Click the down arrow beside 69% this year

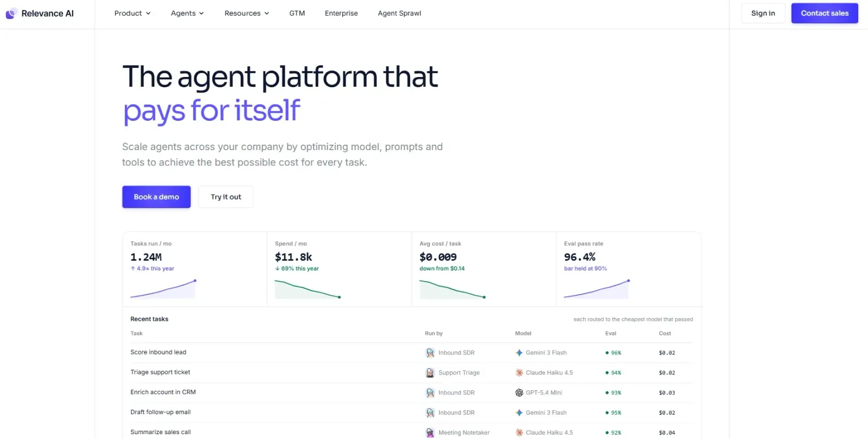277,269
